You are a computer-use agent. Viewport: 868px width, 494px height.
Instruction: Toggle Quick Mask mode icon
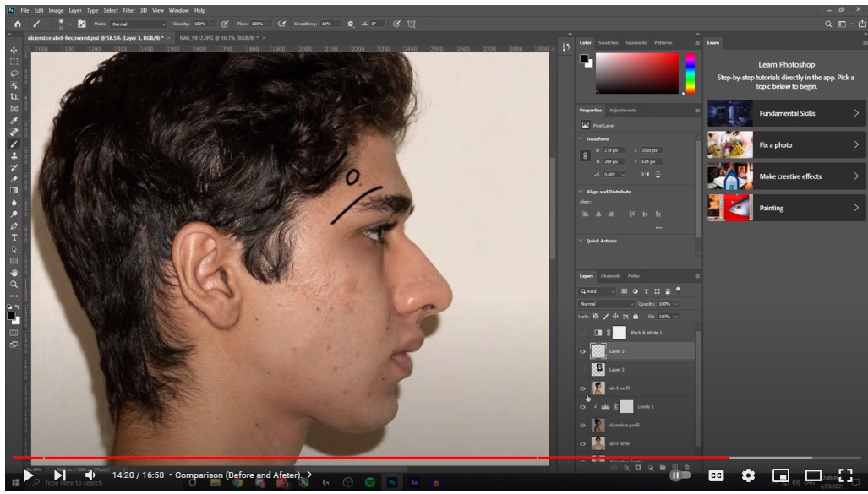tap(14, 333)
